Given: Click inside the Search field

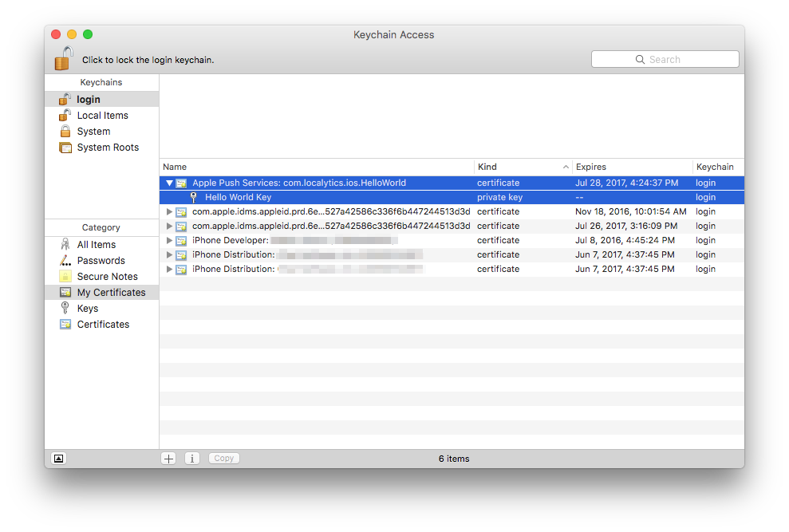Looking at the screenshot, I should 665,58.
